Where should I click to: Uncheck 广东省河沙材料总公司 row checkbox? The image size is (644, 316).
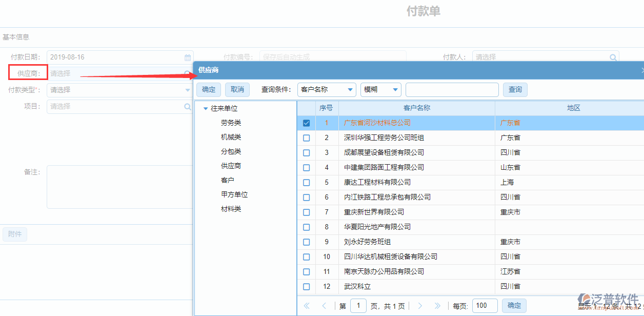(307, 123)
